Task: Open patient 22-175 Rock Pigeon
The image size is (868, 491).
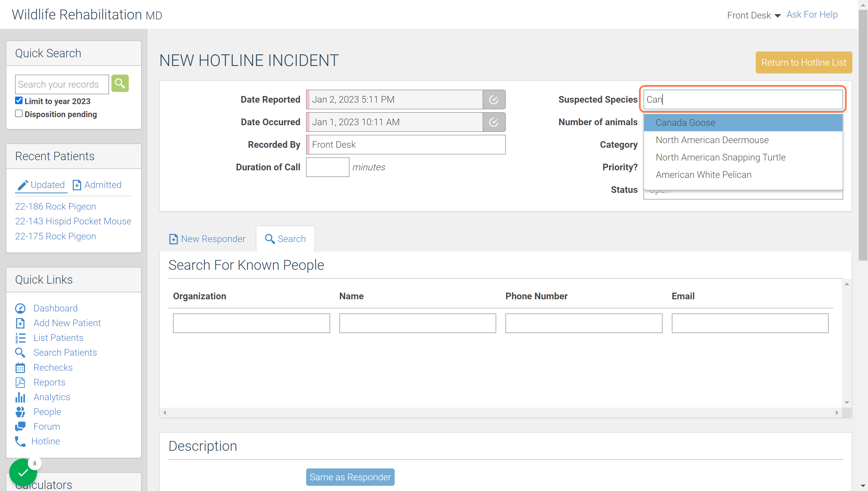Action: pos(56,236)
